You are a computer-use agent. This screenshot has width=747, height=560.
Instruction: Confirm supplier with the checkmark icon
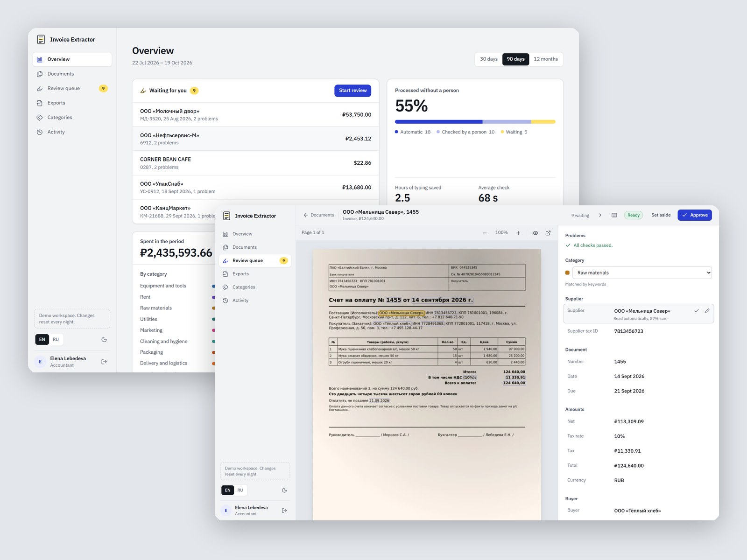coord(697,311)
